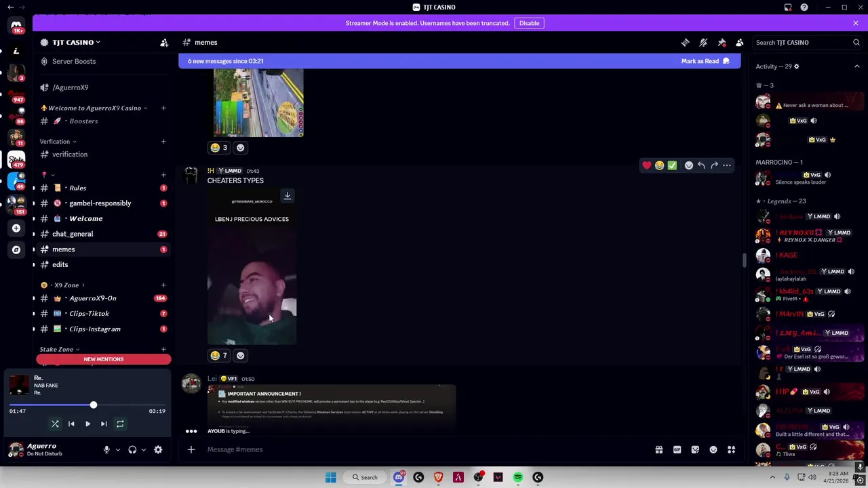Collapse the Activity section in member list
The width and height of the screenshot is (868, 488).
point(857,66)
